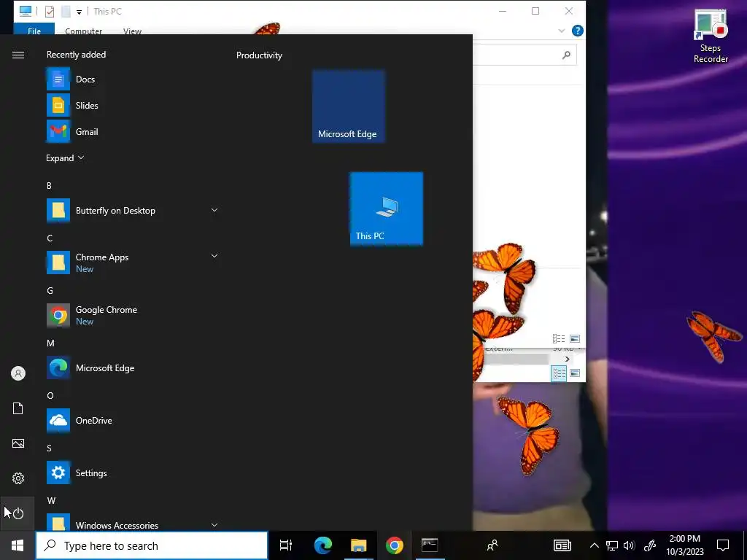Open Pictures from Start sidebar

(x=18, y=443)
